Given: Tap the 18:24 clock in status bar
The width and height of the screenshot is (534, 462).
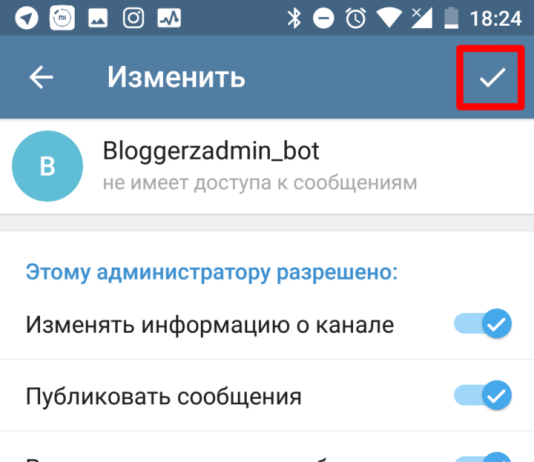Looking at the screenshot, I should tap(496, 18).
